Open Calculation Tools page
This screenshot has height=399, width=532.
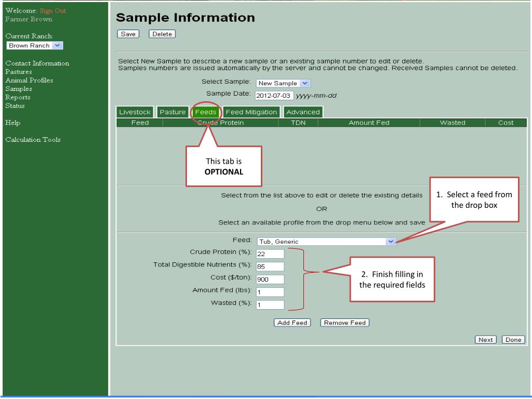[33, 139]
